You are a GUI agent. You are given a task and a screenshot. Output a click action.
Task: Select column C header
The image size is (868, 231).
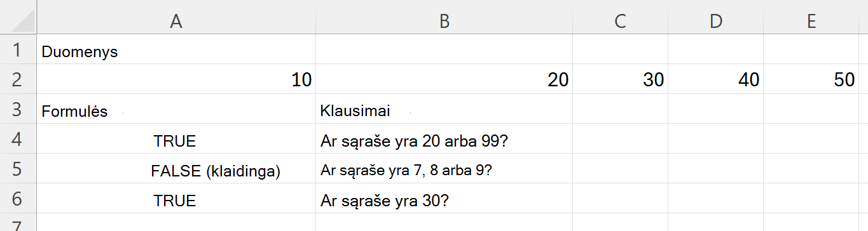[x=620, y=21]
